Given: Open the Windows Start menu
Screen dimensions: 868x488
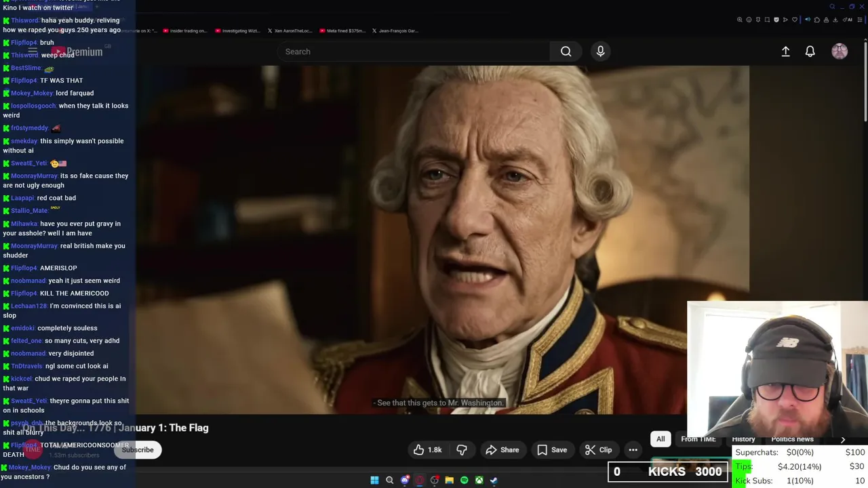Looking at the screenshot, I should tap(374, 481).
